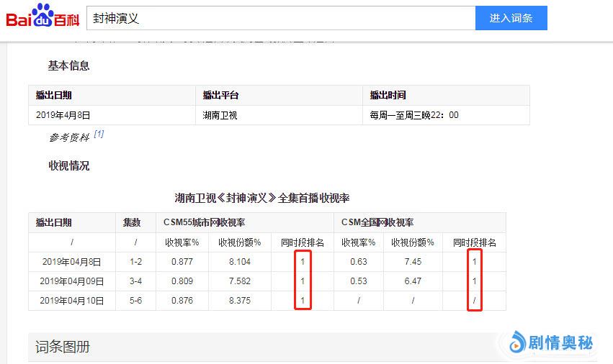
Task: Select the 播出平台 column header
Action: coord(220,95)
